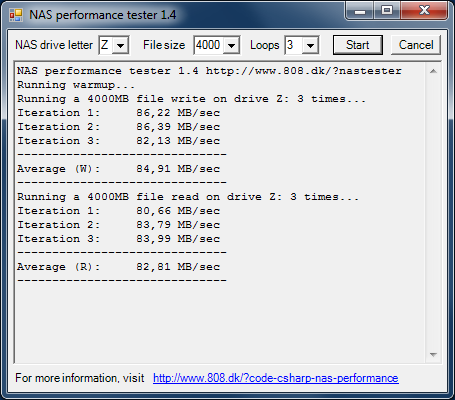Screen dimensions: 455x400
Task: Click the 'For more information, visit' text
Action: coord(80,378)
